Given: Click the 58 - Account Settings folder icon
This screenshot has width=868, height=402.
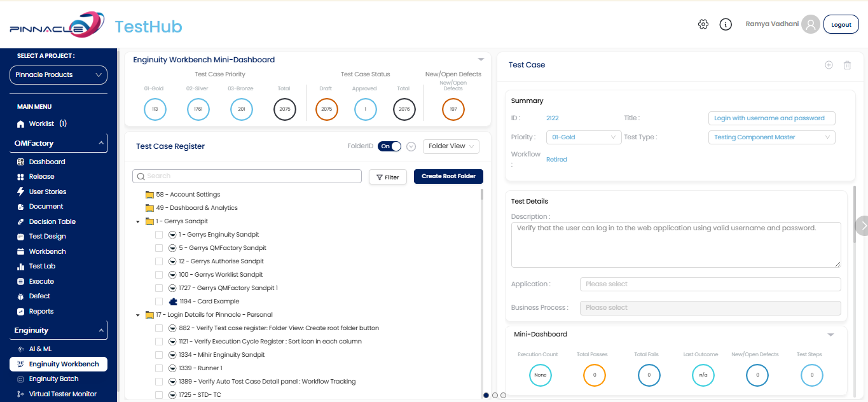Looking at the screenshot, I should click(149, 195).
